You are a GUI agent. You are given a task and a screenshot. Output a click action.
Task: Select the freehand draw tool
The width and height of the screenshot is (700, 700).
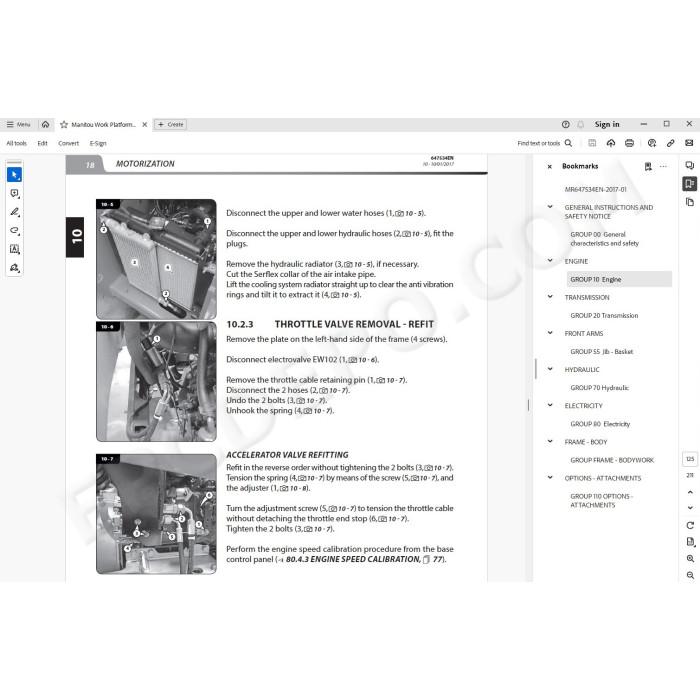14,231
